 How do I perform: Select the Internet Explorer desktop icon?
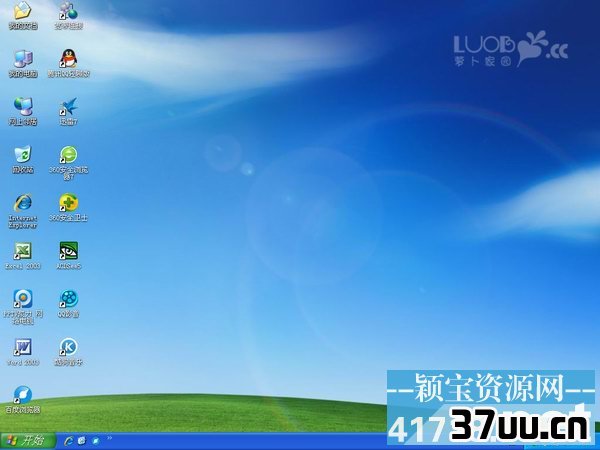[x=23, y=203]
